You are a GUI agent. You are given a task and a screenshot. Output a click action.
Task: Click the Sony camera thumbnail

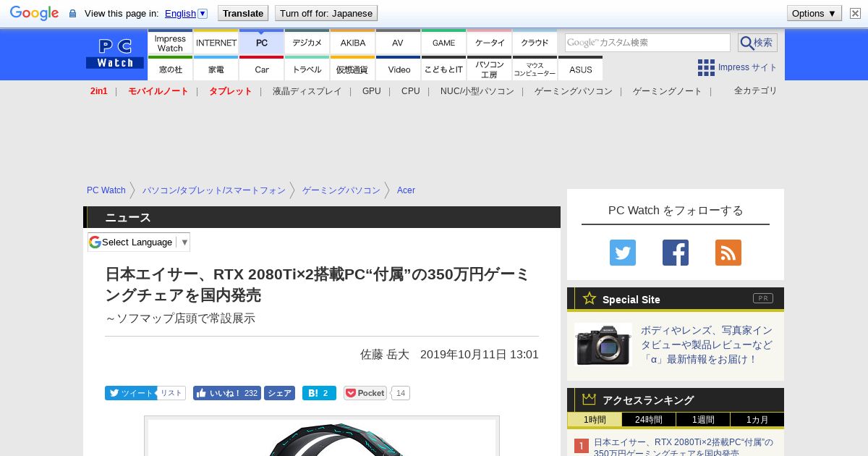click(603, 345)
